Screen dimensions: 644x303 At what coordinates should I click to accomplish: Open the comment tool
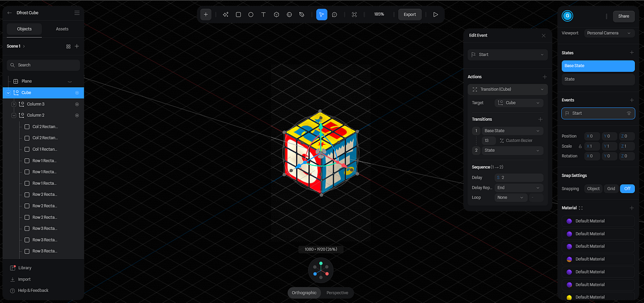tap(334, 14)
